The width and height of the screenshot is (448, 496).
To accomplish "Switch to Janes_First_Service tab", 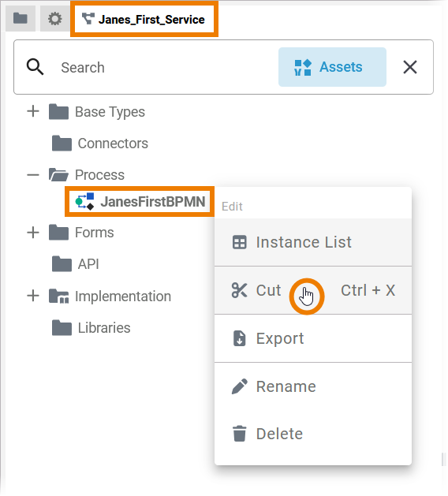I will coord(144,19).
